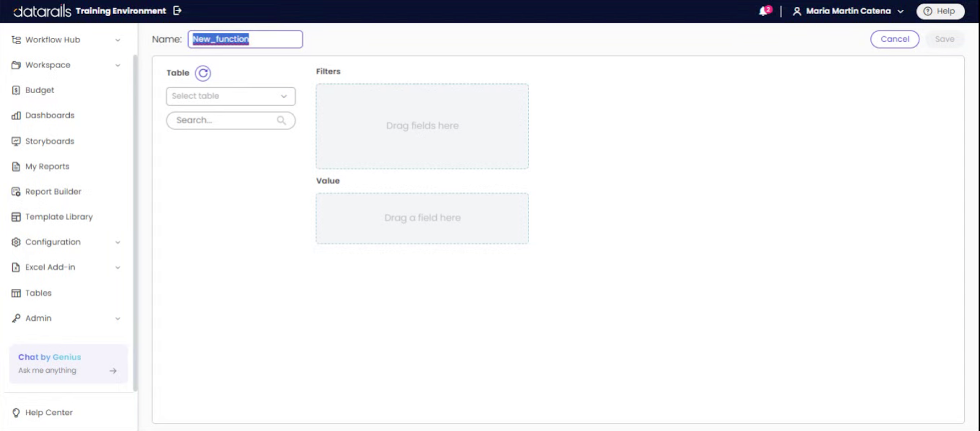980x431 pixels.
Task: Click the exit icon next to Training Environment
Action: tap(178, 10)
